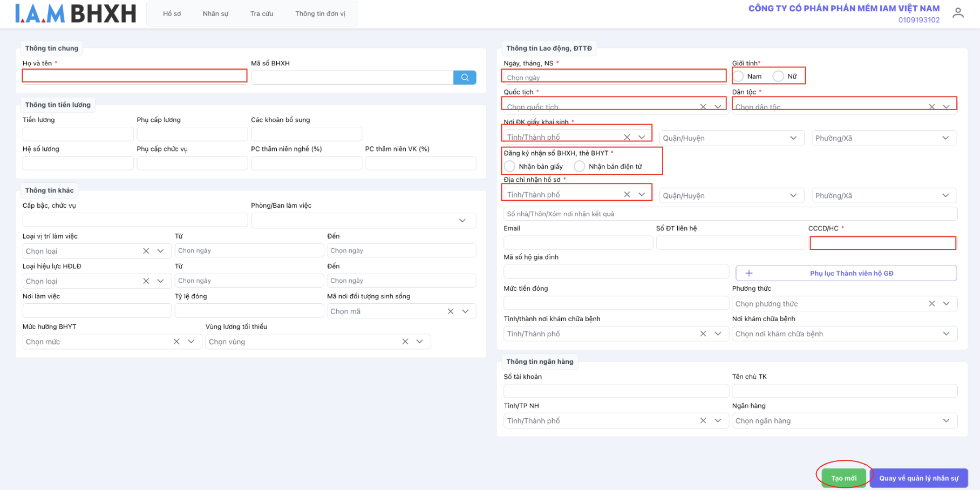Choose the Nhận bản điện tử option

[580, 166]
